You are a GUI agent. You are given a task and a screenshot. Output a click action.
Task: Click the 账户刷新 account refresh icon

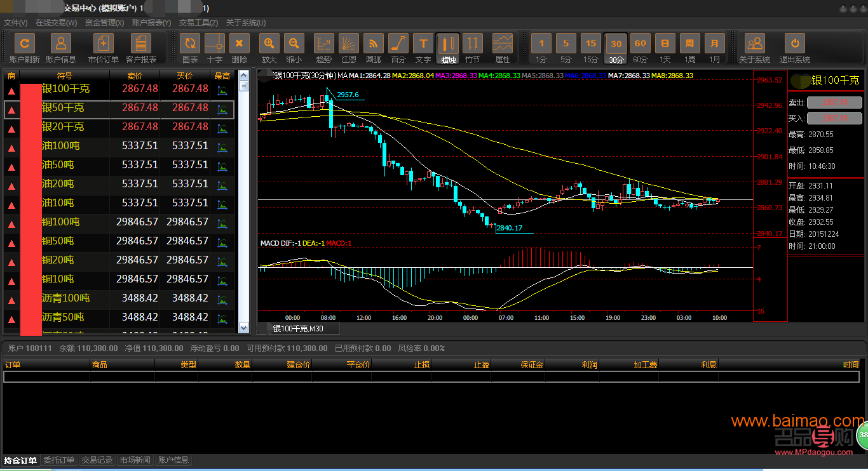click(24, 44)
